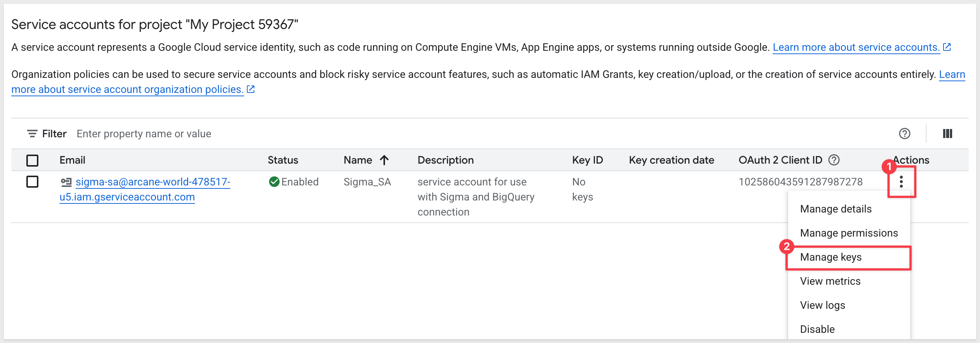
Task: Select the sigma-sa service account row checkbox
Action: click(32, 182)
